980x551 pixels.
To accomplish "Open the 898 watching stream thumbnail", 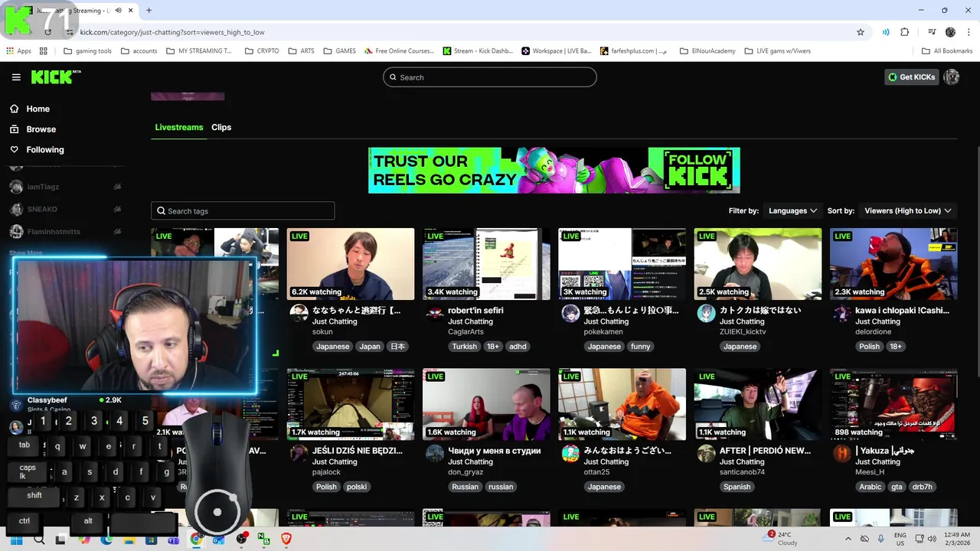I will [893, 404].
